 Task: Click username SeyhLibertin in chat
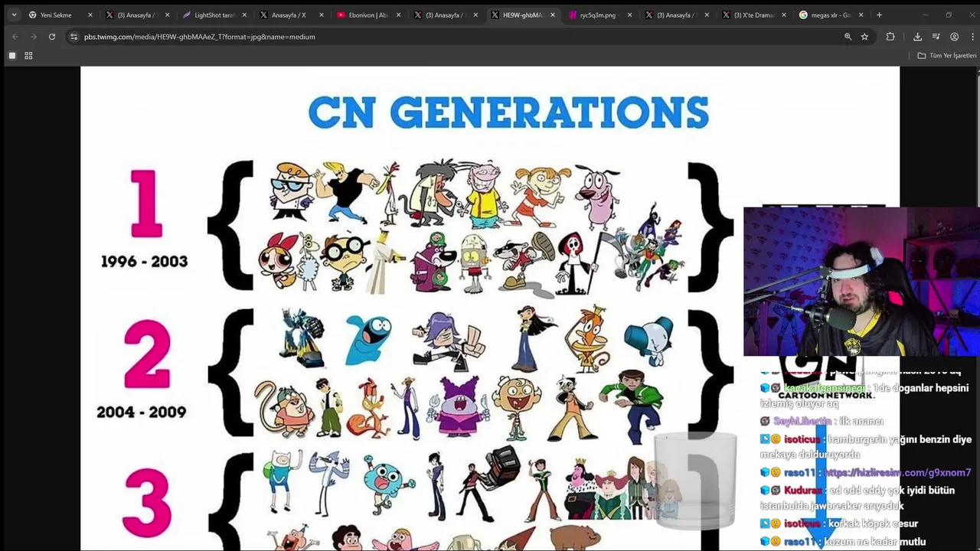pos(802,421)
